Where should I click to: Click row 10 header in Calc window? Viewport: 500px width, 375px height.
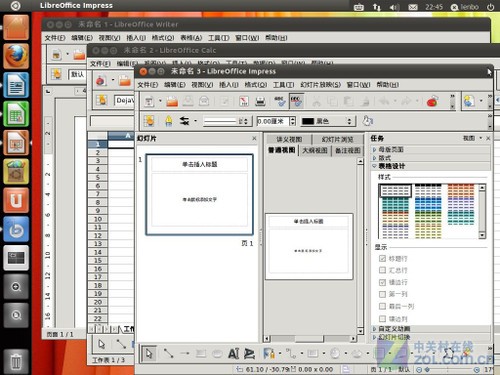[97, 219]
